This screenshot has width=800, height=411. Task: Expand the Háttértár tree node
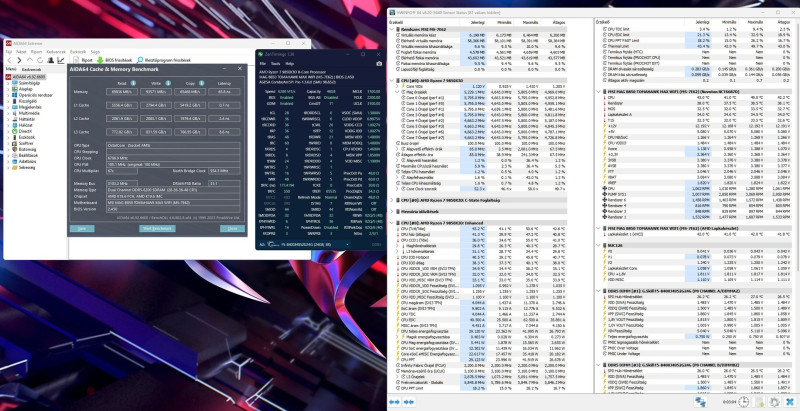[8, 119]
